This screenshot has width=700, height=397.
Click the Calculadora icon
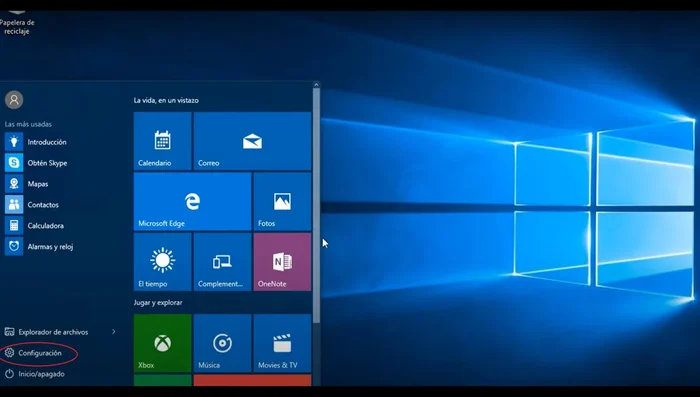click(14, 226)
